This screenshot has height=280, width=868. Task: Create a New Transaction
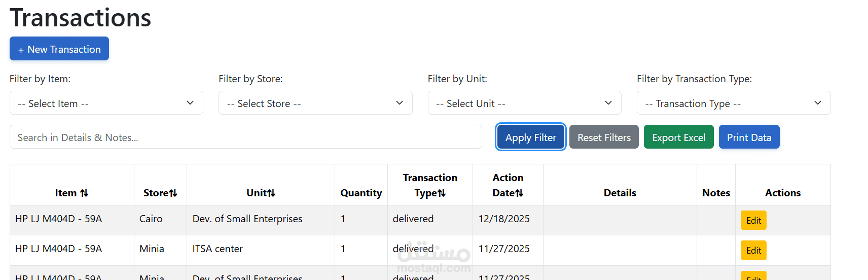[x=59, y=49]
